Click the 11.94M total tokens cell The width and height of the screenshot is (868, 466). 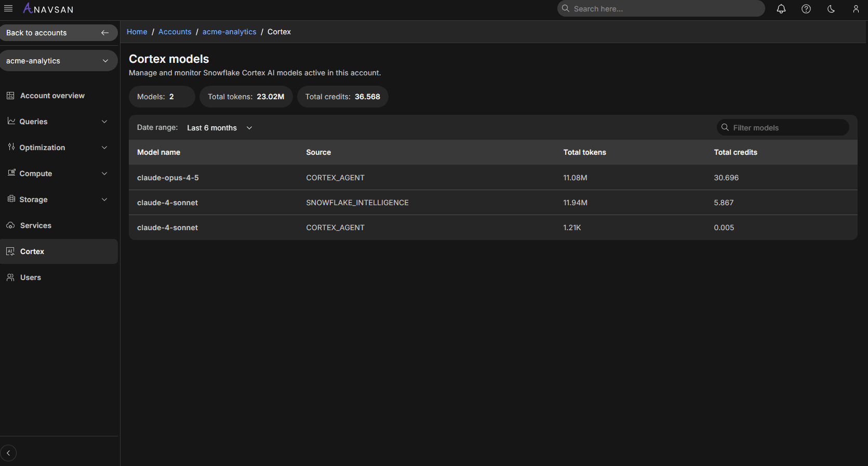[575, 203]
